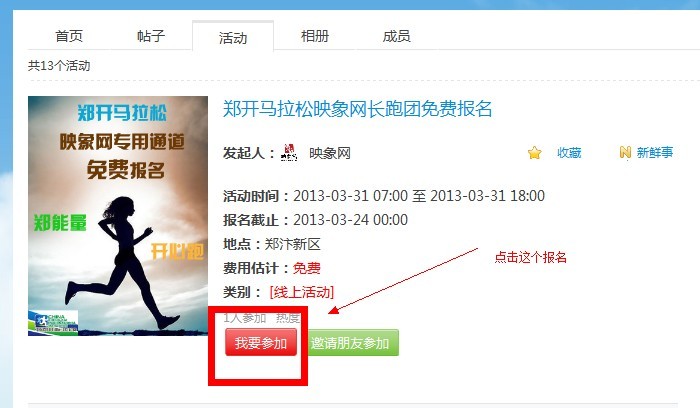Click the 1人参加 participant count

point(245,318)
